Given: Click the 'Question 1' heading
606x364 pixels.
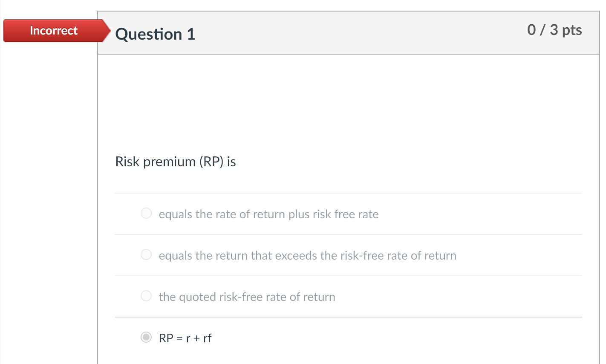Looking at the screenshot, I should pos(155,34).
